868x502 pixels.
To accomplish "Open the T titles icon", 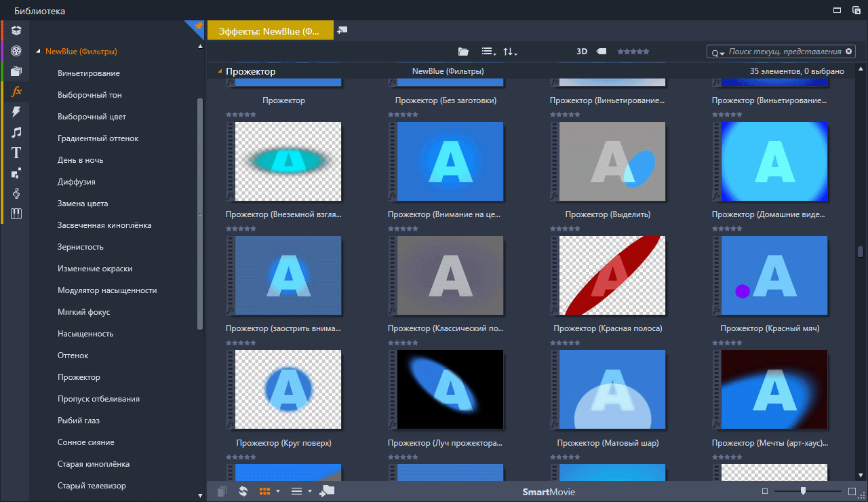I will (17, 152).
